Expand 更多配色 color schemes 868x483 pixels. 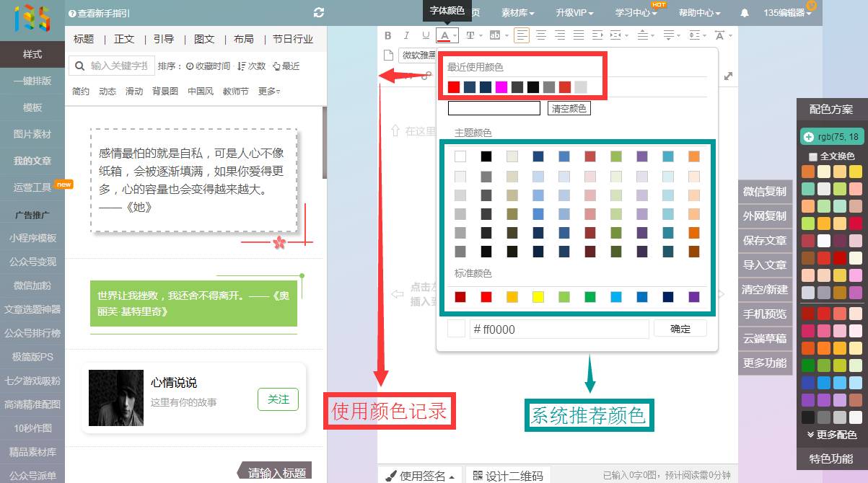click(832, 435)
